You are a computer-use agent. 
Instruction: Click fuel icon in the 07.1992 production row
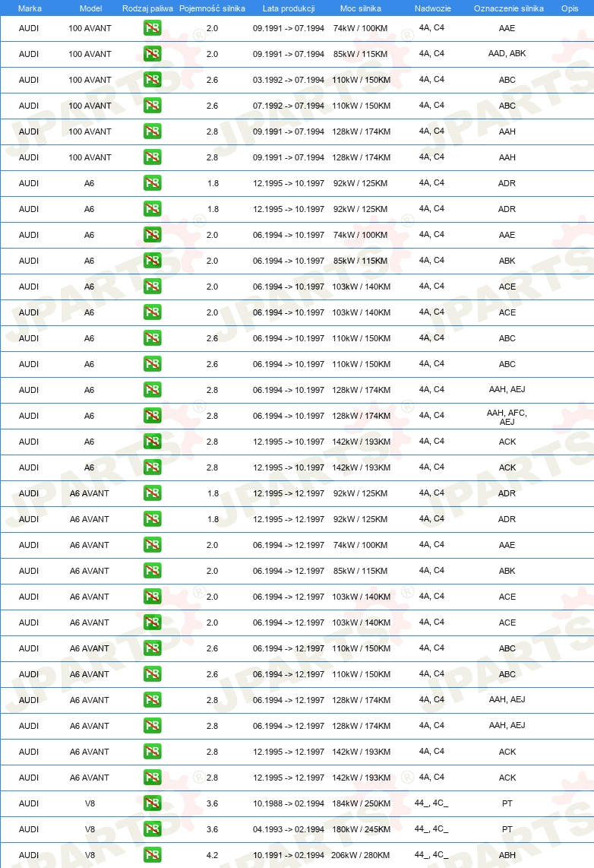pos(152,105)
